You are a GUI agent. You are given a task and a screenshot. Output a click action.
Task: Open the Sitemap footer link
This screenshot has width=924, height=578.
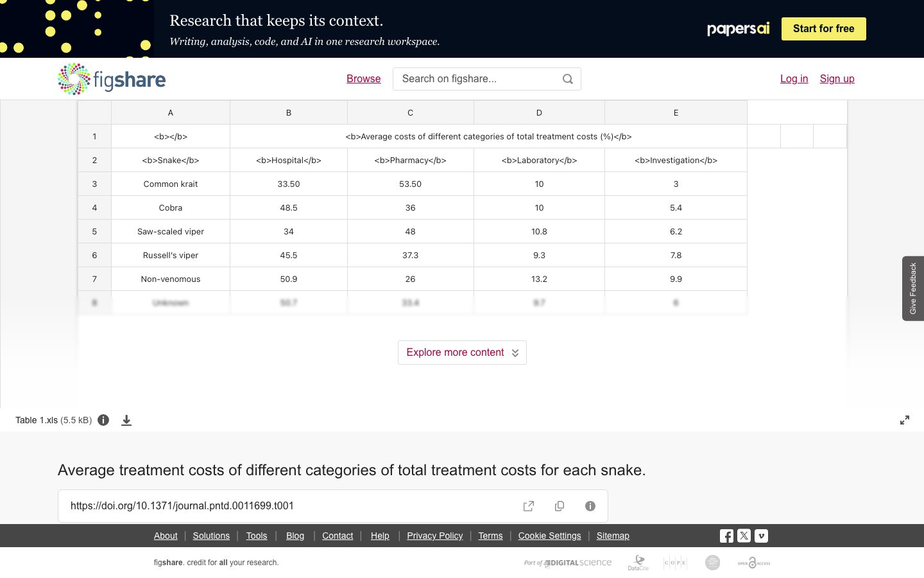click(613, 536)
